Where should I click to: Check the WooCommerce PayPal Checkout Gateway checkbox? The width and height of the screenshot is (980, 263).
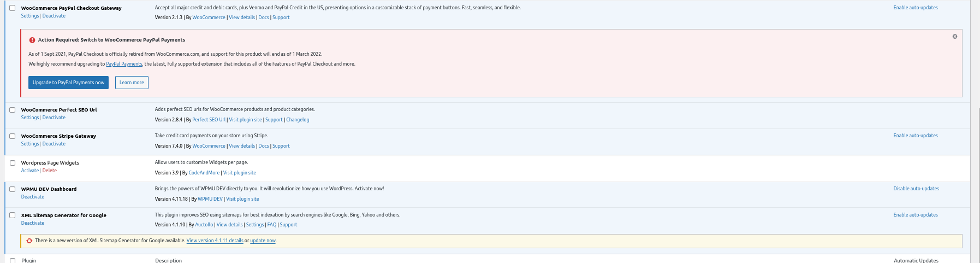coord(13,8)
